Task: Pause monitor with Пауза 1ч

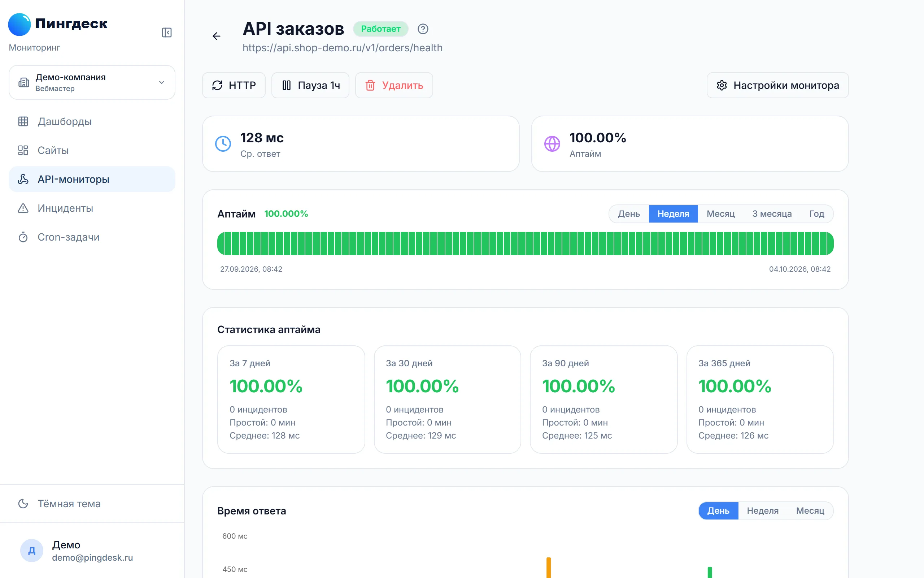Action: click(x=310, y=85)
